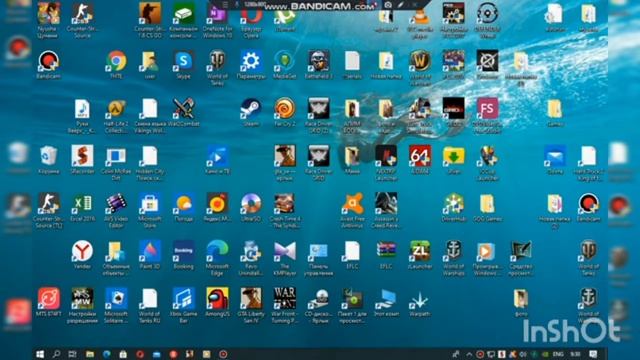640x360 pixels.
Task: Select the red MTS icon
Action: click(49, 298)
